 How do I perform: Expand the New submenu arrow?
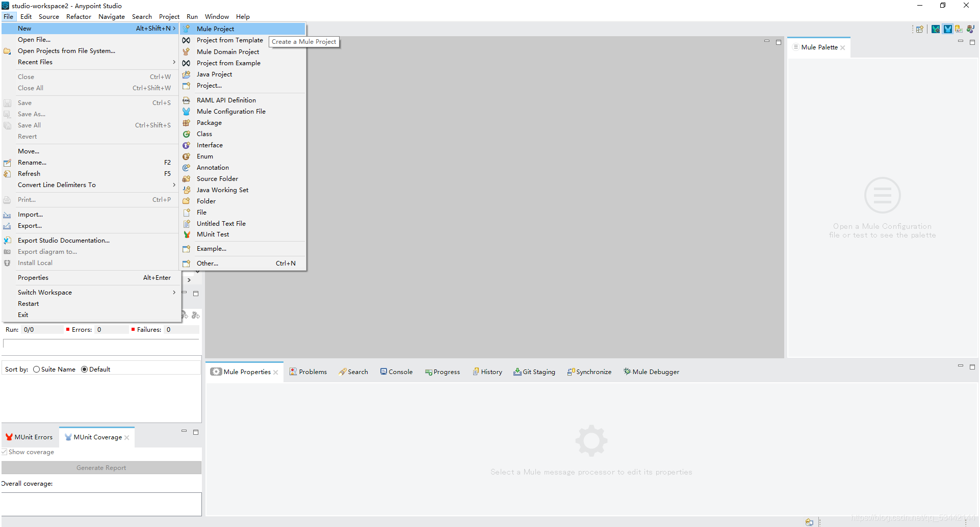point(174,29)
